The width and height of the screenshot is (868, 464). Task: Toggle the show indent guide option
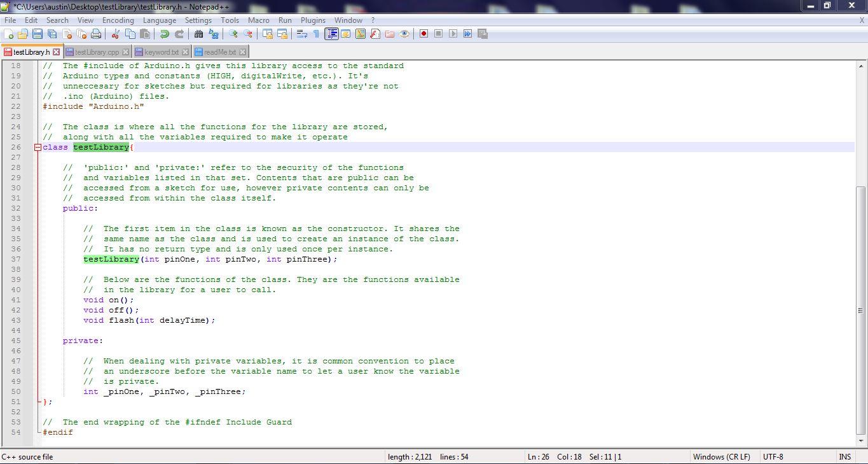pos(331,34)
